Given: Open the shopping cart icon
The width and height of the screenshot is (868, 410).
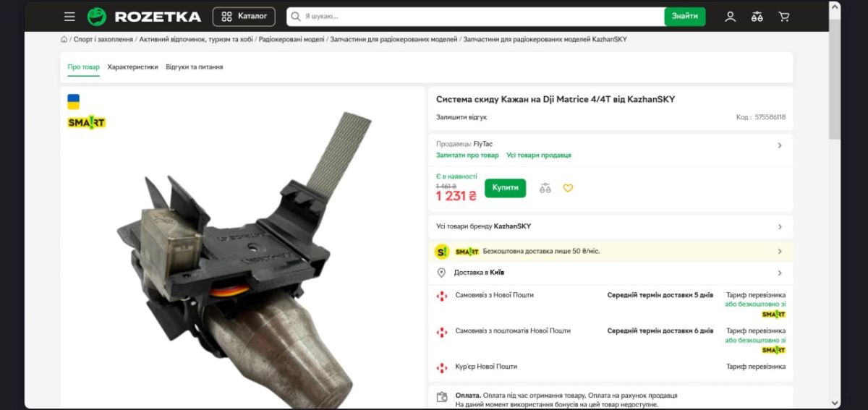Looking at the screenshot, I should point(784,17).
